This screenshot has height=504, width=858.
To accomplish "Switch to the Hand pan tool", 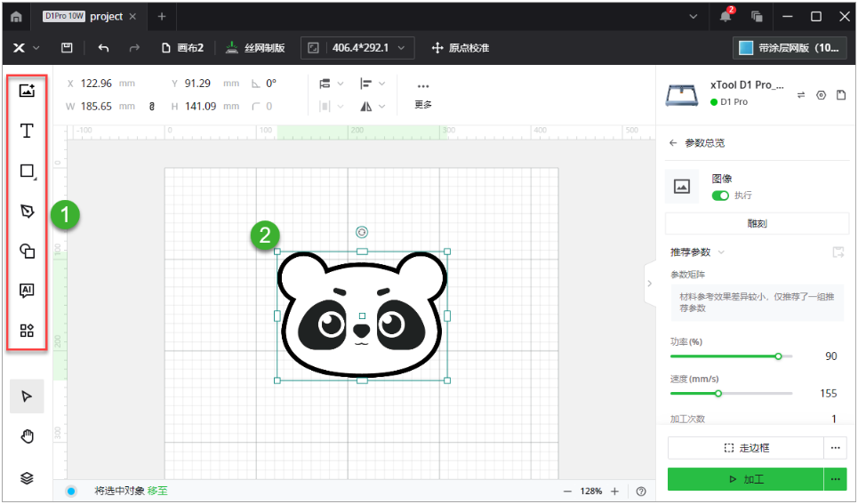I will coord(27,436).
